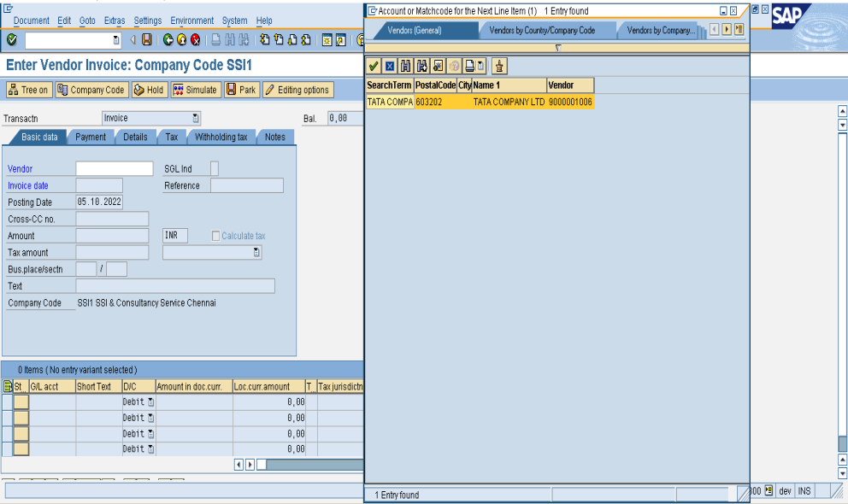Screen dimensions: 848x504
Task: Open the tax code dropdown beside Tax amount
Action: tap(256, 253)
